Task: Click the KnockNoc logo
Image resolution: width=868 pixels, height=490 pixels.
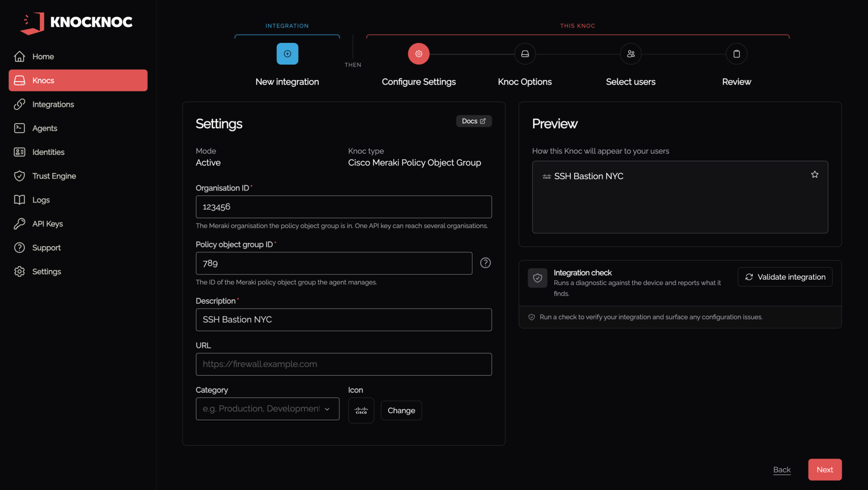Action: [76, 23]
